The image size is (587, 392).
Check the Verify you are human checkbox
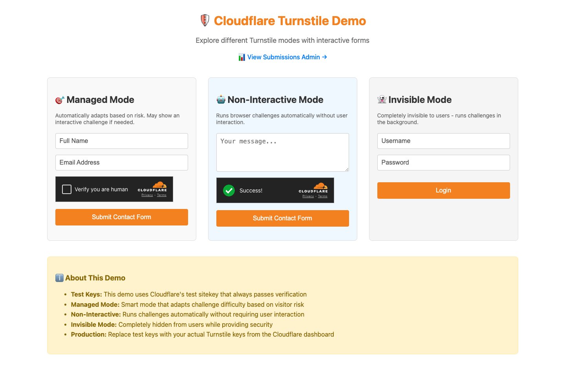tap(67, 189)
